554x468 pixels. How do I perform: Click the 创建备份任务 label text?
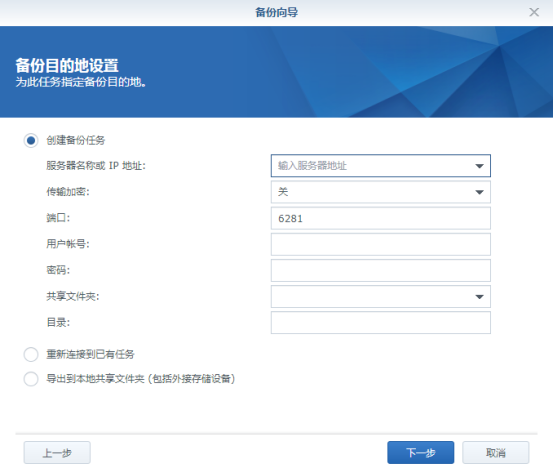pyautogui.click(x=76, y=141)
